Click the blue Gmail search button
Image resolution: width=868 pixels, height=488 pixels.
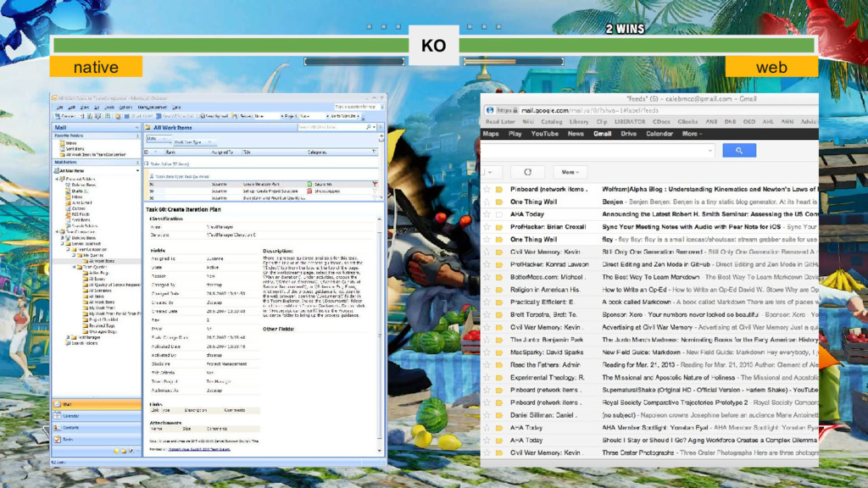click(x=739, y=151)
